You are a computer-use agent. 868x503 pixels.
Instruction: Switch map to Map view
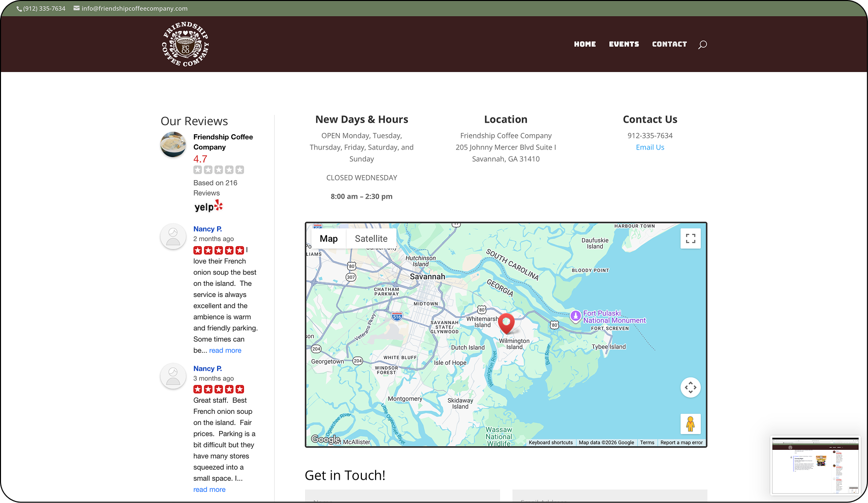[x=328, y=239]
